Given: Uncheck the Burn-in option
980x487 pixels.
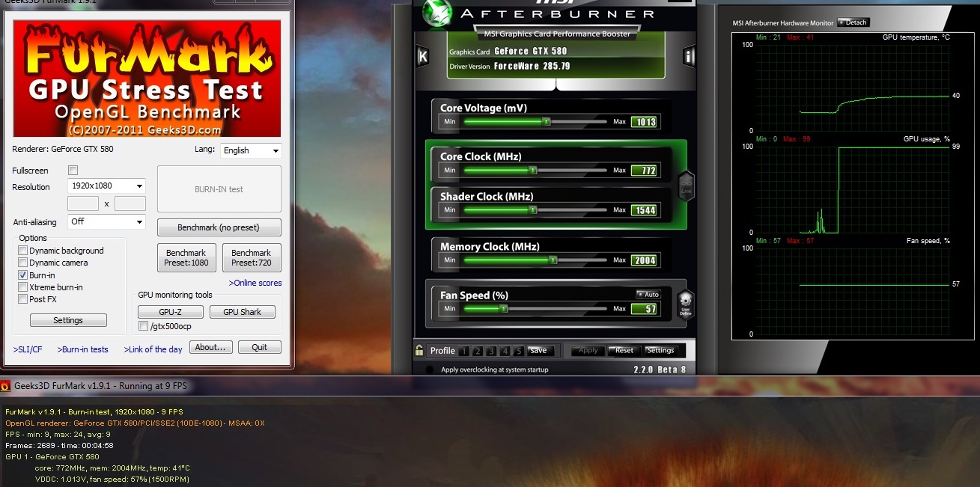Looking at the screenshot, I should point(23,275).
